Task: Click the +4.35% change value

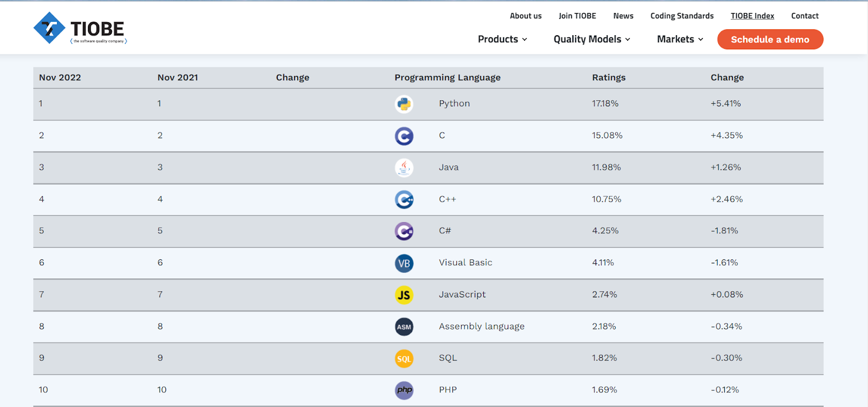Action: 727,136
